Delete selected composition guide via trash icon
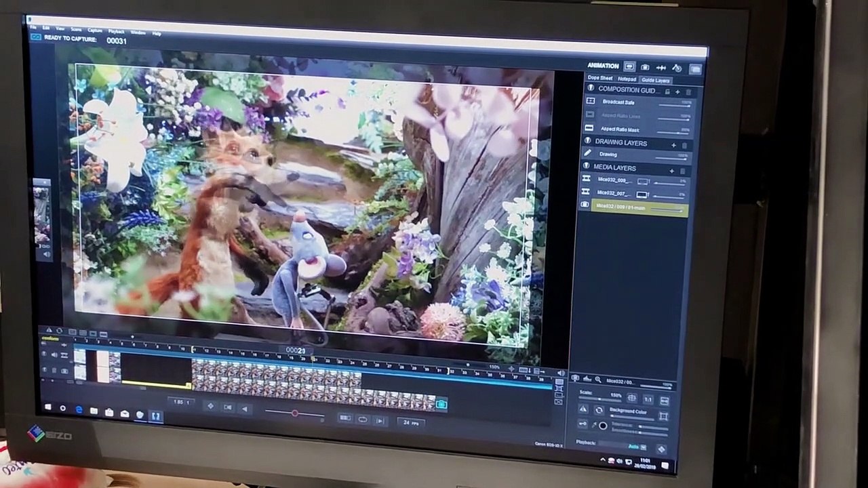Viewport: 868px width, 488px height. 688,92
